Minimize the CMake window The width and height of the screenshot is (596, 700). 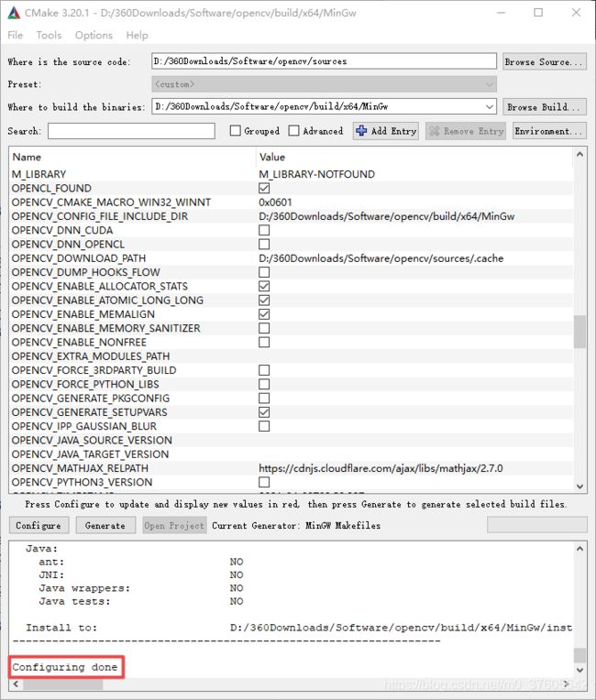click(502, 13)
